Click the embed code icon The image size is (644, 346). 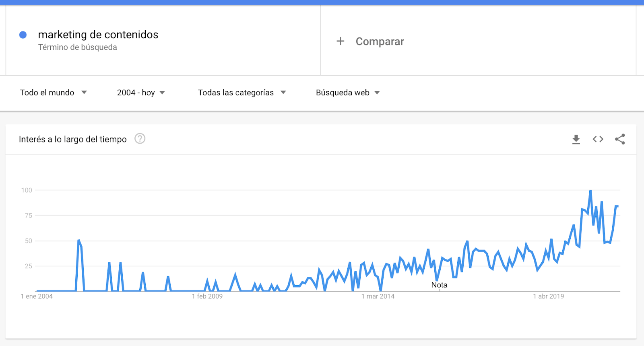tap(598, 139)
